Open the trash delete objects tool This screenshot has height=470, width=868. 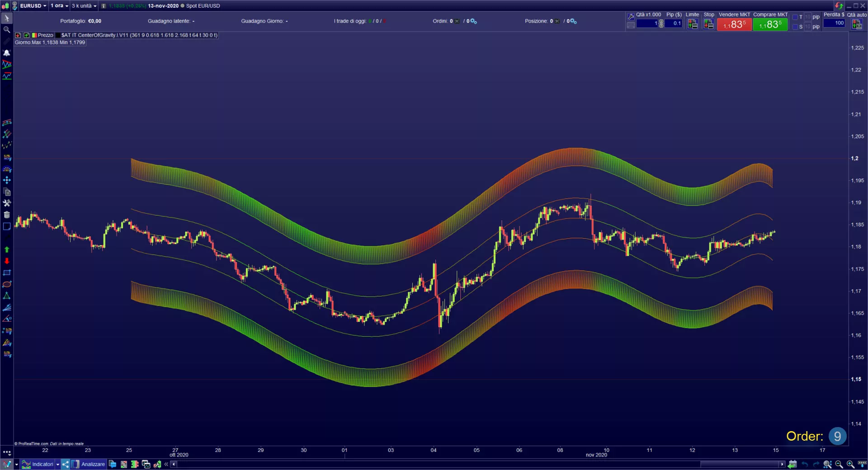(7, 215)
